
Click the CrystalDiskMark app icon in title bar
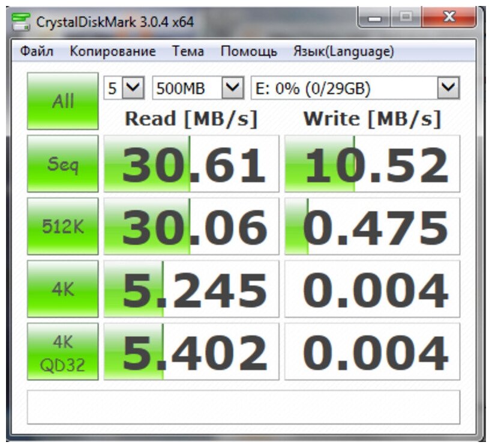tap(21, 22)
